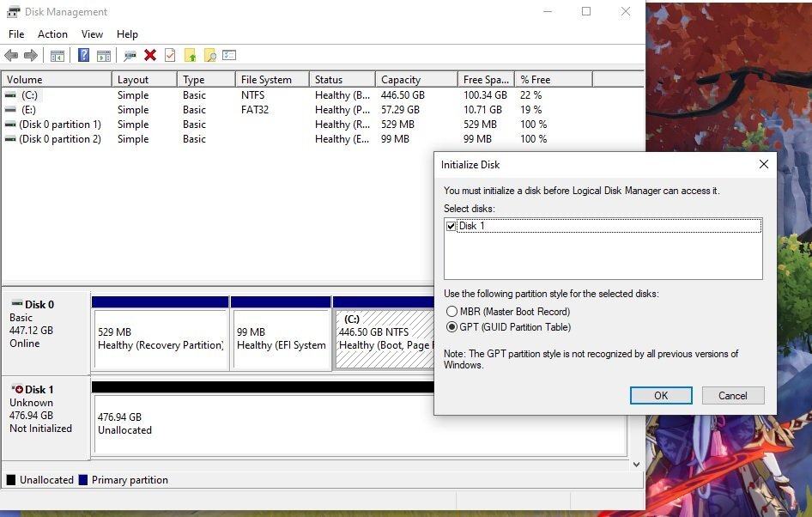Open the File menu
The width and height of the screenshot is (812, 517).
[x=16, y=34]
